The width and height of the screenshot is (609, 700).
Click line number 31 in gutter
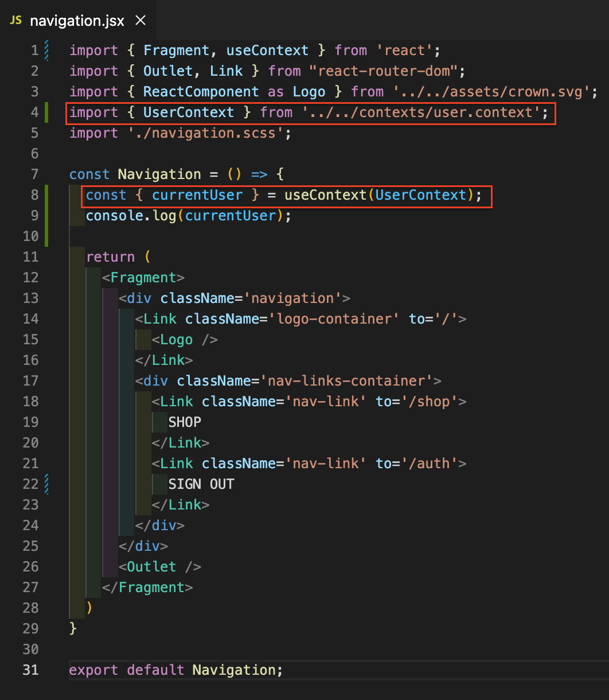30,670
